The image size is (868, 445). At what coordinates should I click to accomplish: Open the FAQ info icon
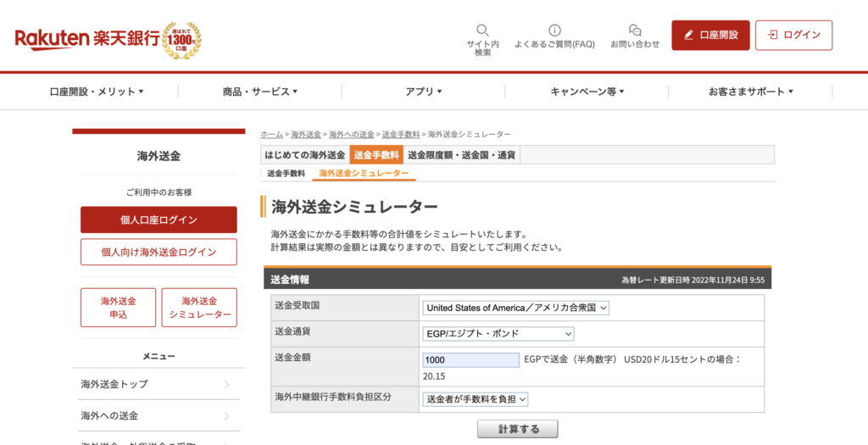click(554, 31)
